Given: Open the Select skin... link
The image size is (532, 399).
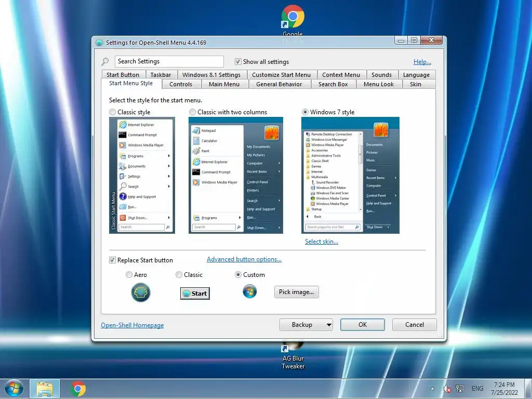Looking at the screenshot, I should [x=321, y=242].
